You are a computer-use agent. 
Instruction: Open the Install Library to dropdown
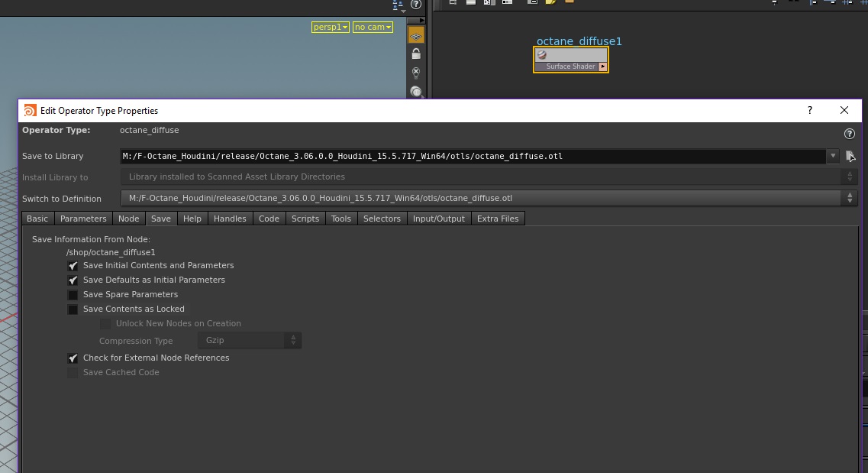pos(489,177)
